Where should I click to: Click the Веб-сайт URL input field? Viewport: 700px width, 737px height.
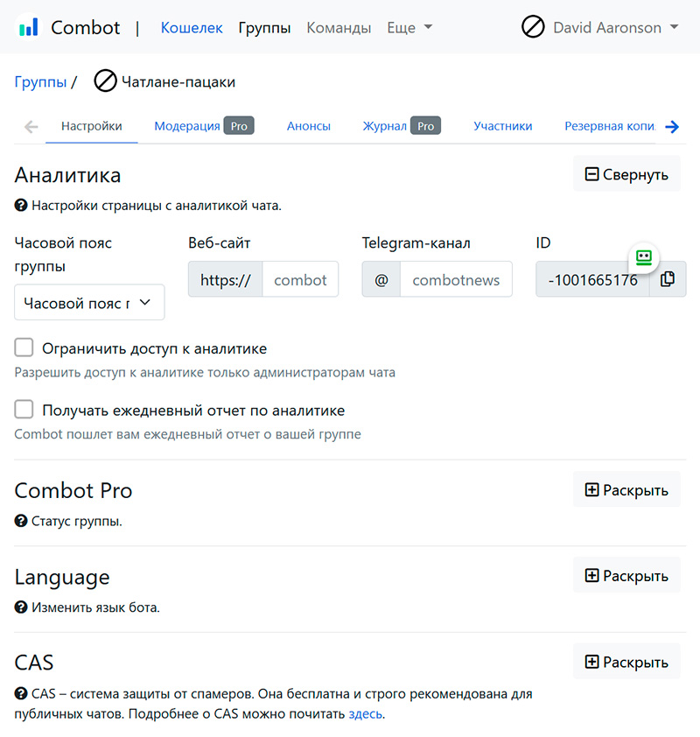(300, 280)
